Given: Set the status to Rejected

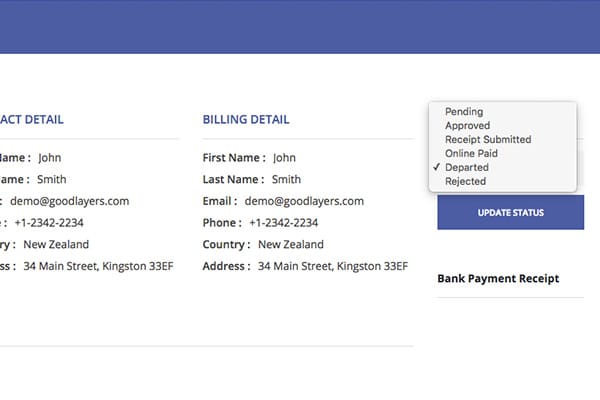Looking at the screenshot, I should click(465, 182).
